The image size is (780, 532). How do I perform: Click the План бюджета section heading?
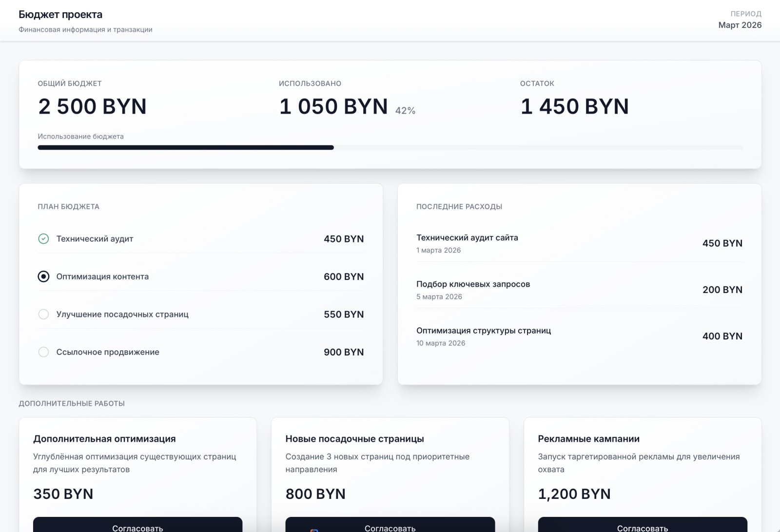tap(69, 207)
